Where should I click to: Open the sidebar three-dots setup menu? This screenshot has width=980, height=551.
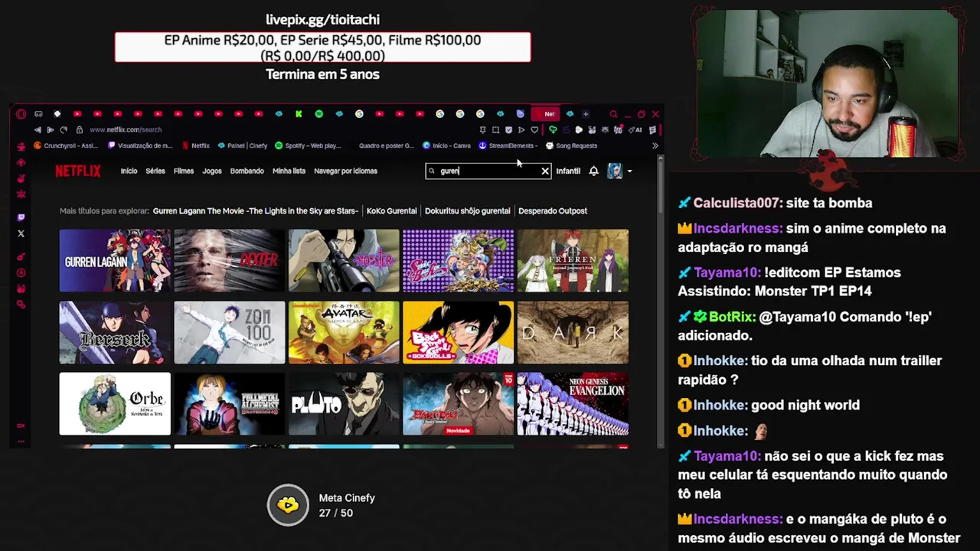[x=21, y=441]
